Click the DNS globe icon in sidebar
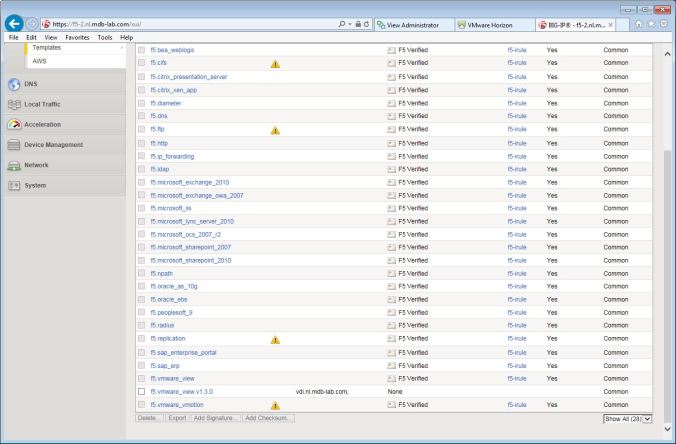 pos(14,83)
